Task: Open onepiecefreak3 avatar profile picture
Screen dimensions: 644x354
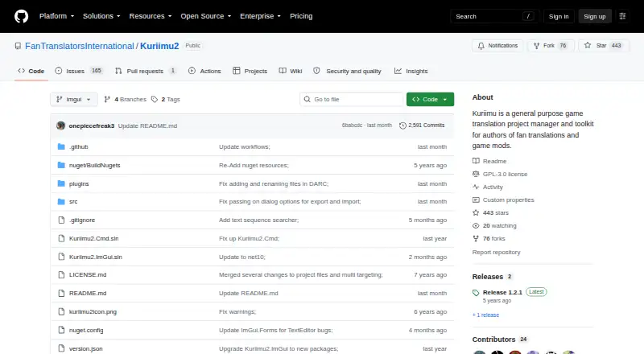Action: pyautogui.click(x=61, y=126)
